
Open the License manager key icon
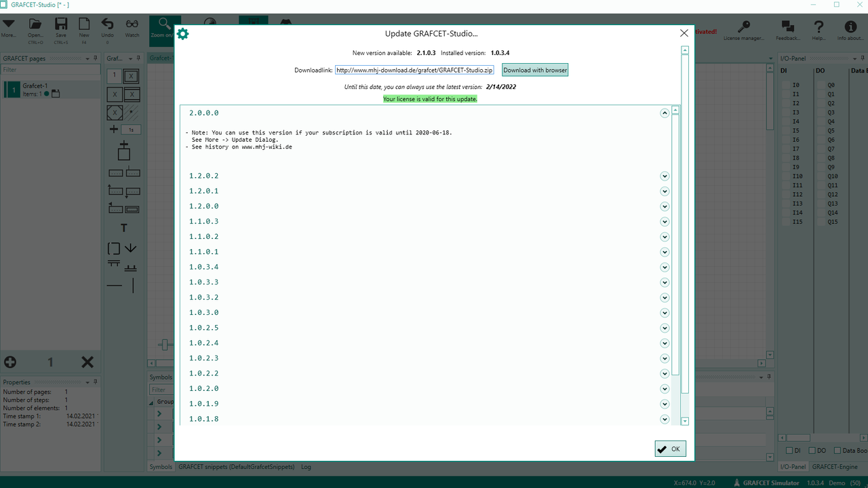(744, 27)
